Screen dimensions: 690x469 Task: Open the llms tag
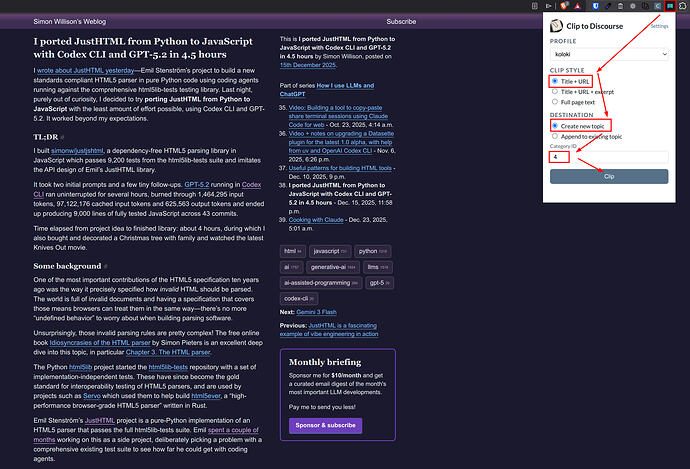(x=378, y=267)
